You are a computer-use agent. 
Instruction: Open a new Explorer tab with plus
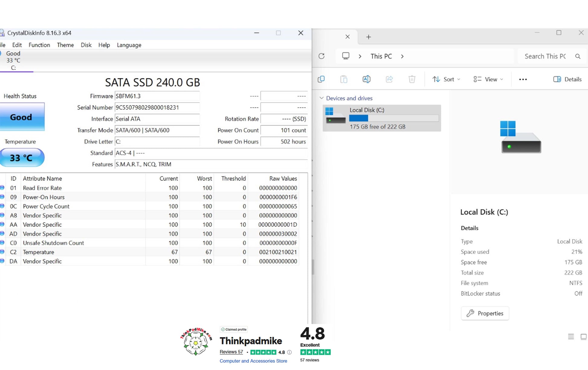[369, 37]
